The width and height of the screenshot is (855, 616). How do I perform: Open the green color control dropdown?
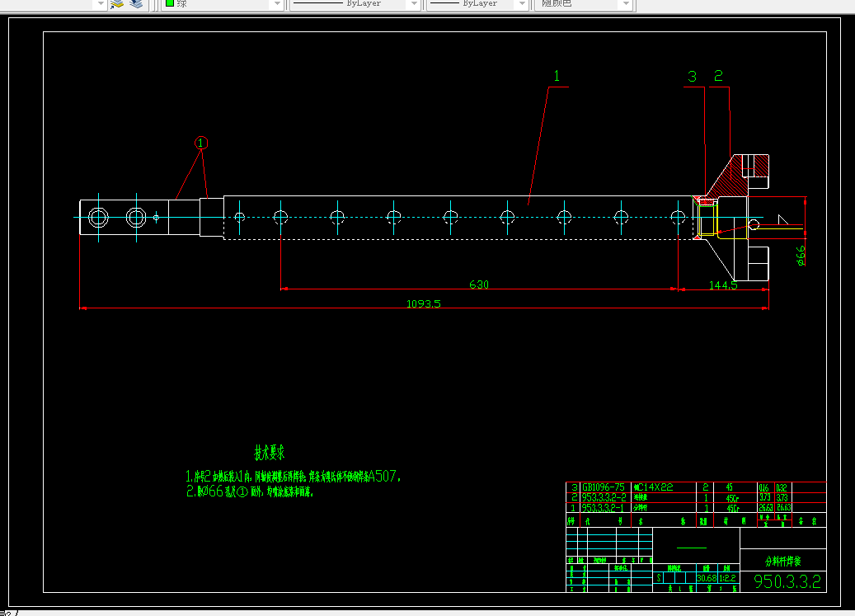[x=277, y=4]
